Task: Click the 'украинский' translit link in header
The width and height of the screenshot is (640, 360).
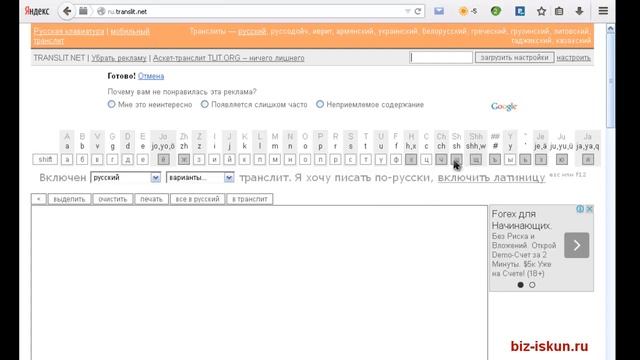Action: (398, 31)
